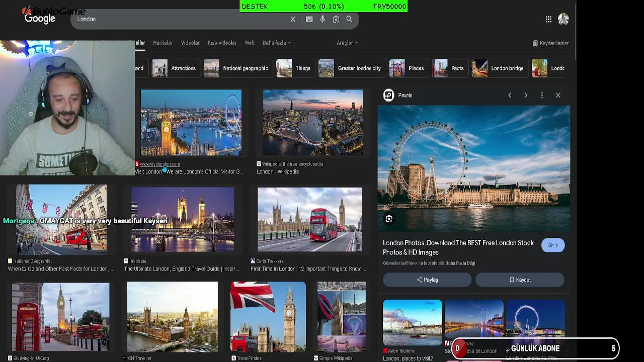Viewport: 644px width, 362px height.
Task: Open the TravelPirates Union Jack thumbnail
Action: (x=268, y=317)
